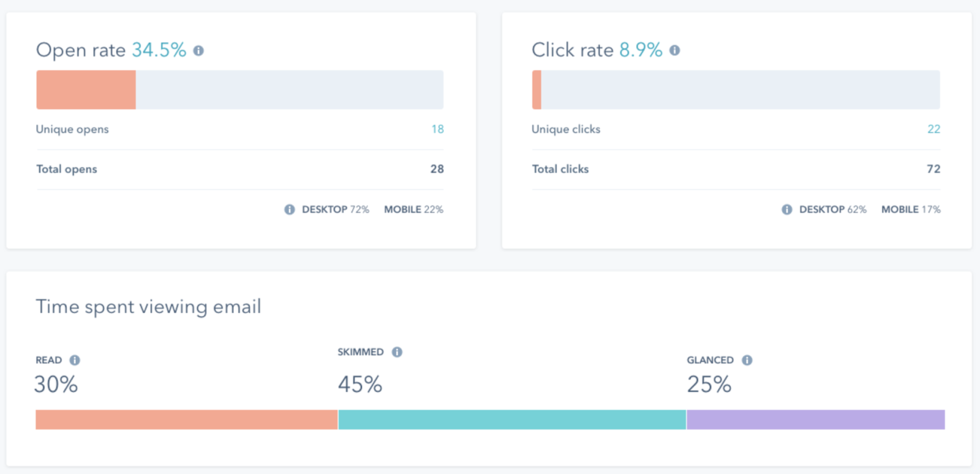Click the Unique clicks label
980x474 pixels.
coord(566,129)
